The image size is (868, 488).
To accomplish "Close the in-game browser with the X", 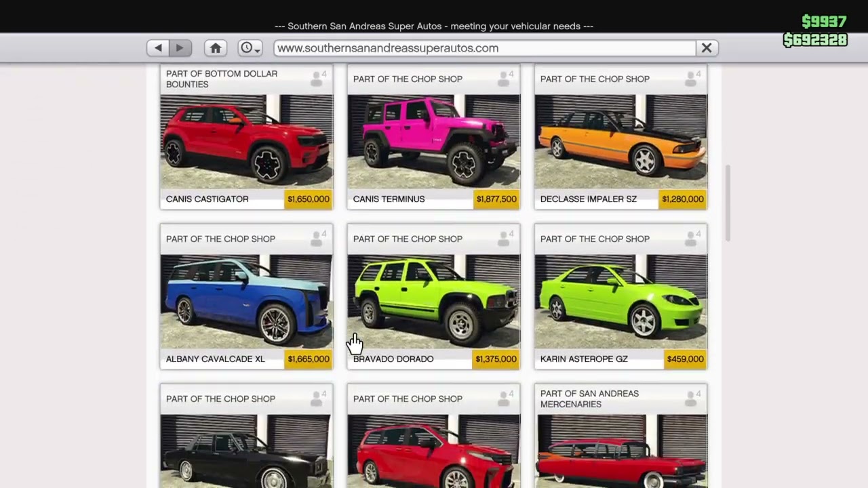I will [707, 48].
